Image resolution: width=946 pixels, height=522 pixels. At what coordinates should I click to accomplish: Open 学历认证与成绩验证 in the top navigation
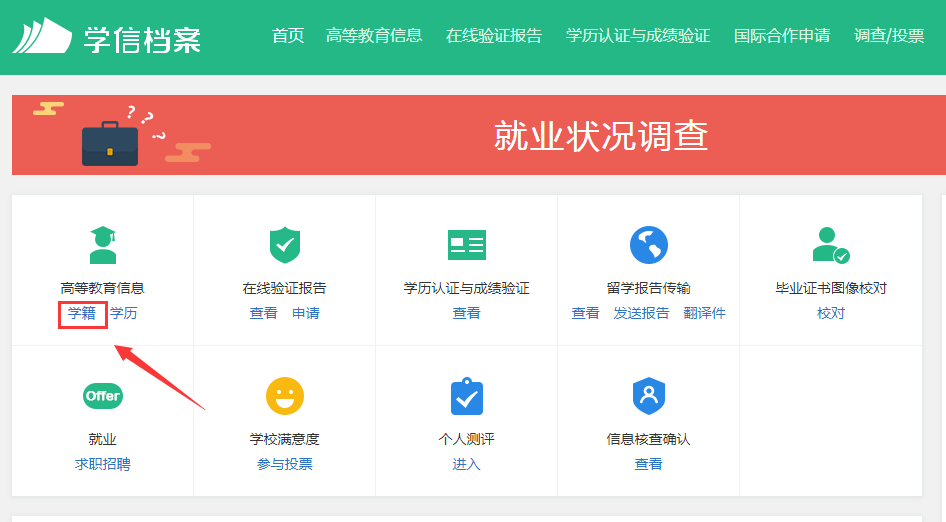click(x=638, y=36)
